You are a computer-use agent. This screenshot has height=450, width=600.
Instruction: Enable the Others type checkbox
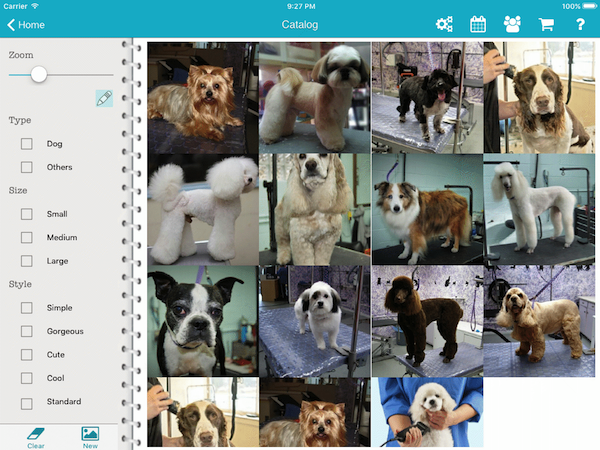pos(27,167)
